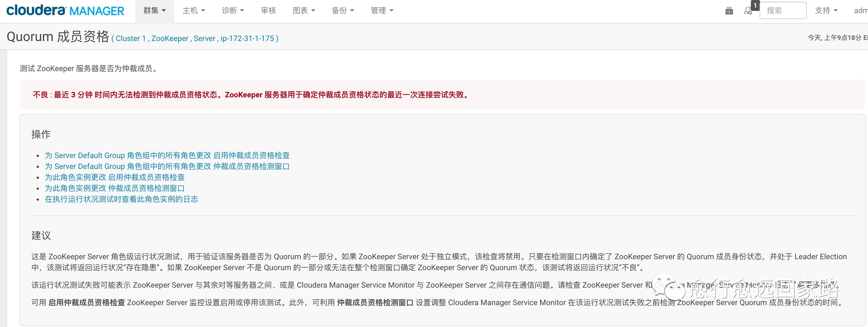Viewport: 868px width, 327px height.
Task: Open the Cluster 1 breadcrumb link
Action: tap(131, 38)
